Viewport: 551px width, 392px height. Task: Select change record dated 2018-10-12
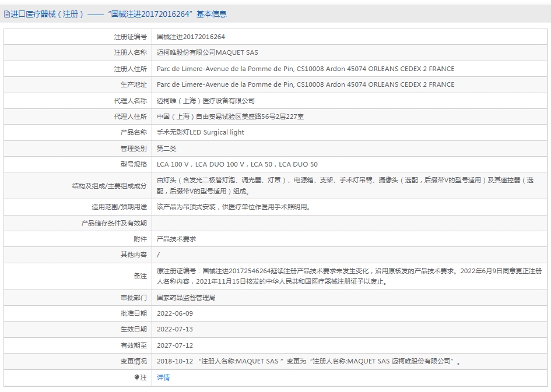[308, 361]
